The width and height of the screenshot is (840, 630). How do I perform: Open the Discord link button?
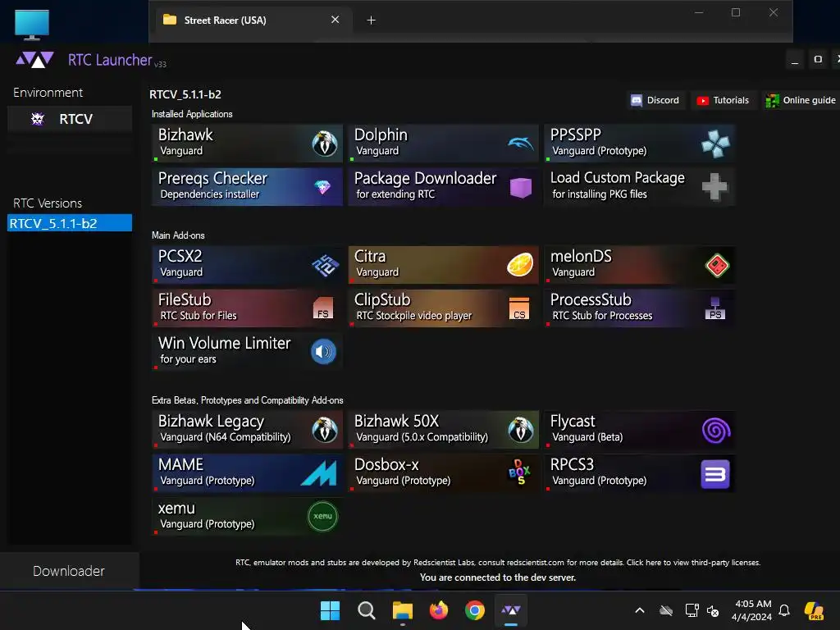pos(655,100)
